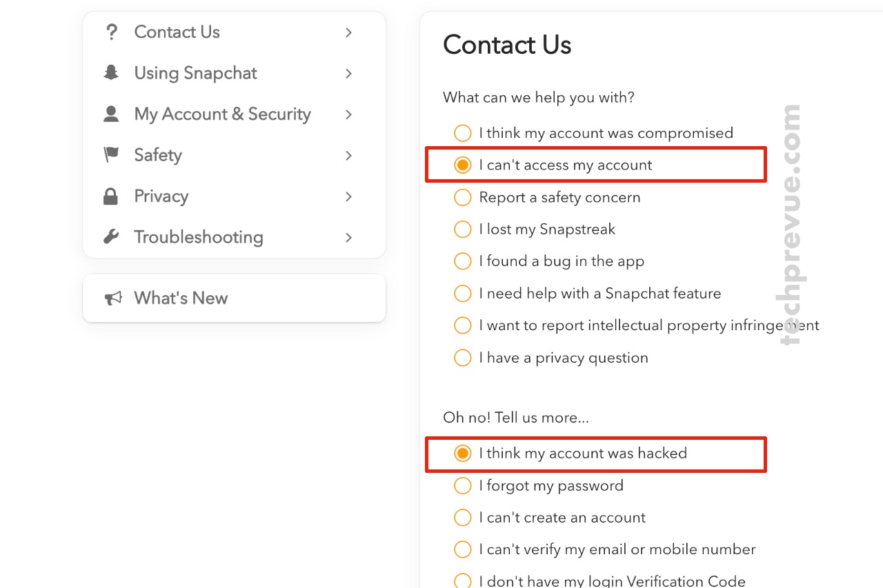883x588 pixels.
Task: Click the megaphone icon for What's New
Action: click(113, 298)
